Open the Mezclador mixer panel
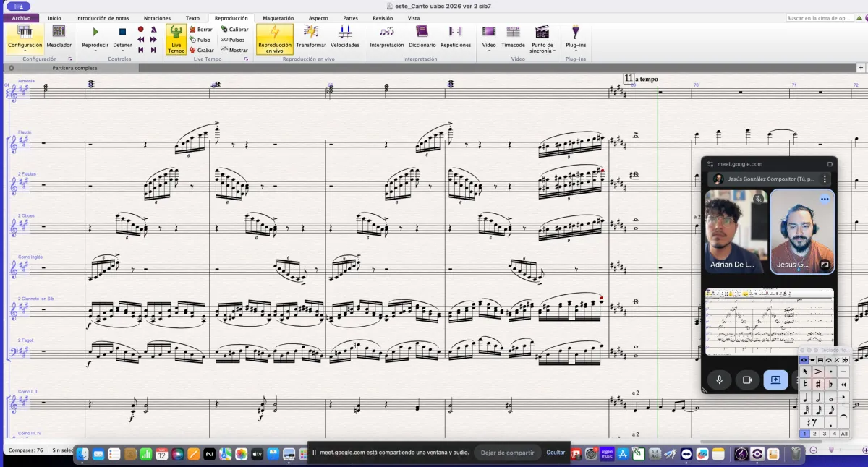 59,36
